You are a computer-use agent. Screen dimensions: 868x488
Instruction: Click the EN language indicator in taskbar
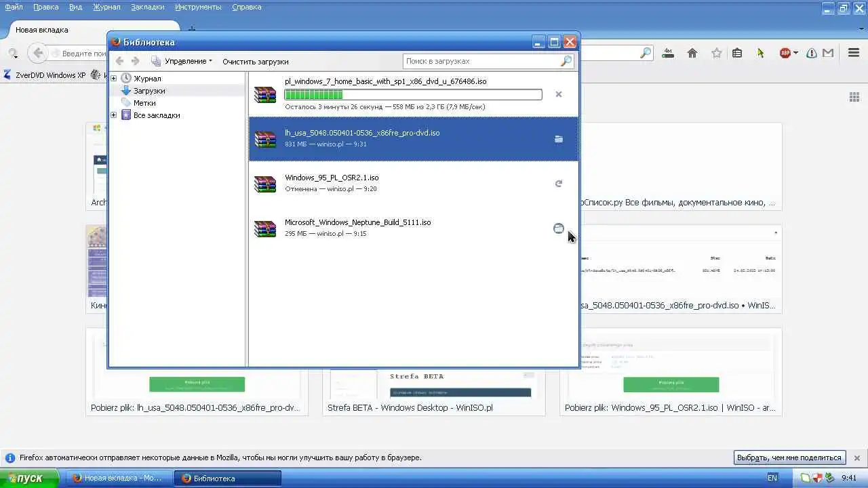[x=772, y=478]
